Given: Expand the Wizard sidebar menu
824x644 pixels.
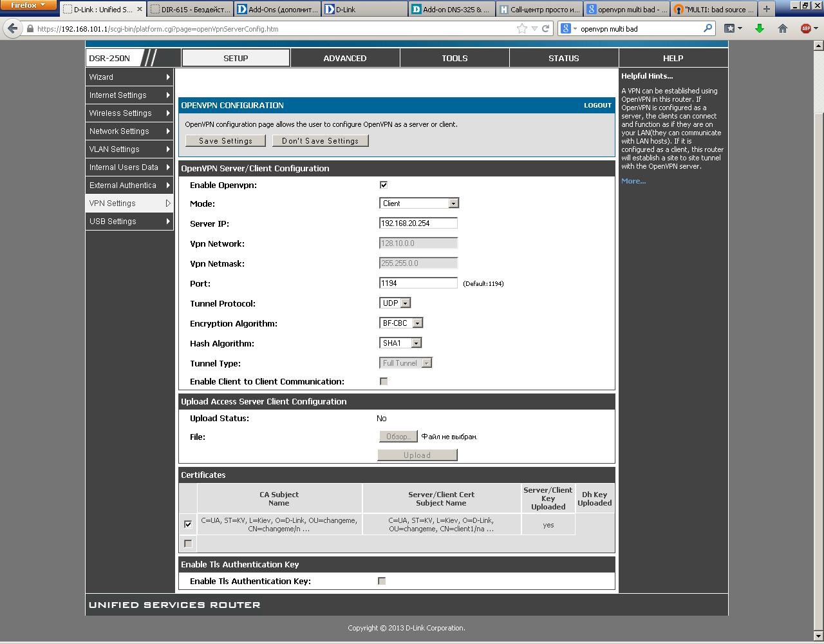Looking at the screenshot, I should coord(129,77).
